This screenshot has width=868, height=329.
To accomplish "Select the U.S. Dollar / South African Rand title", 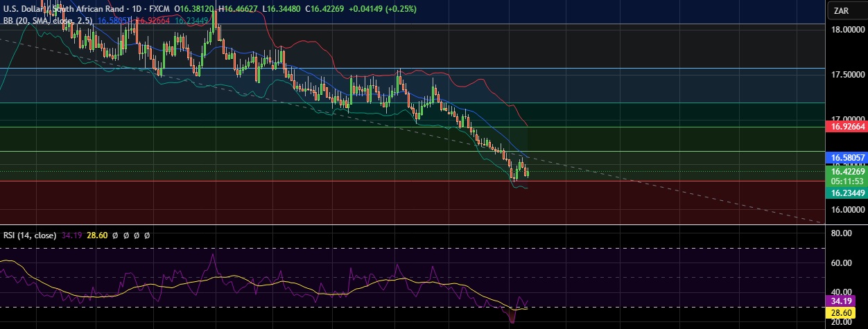I will [x=63, y=8].
